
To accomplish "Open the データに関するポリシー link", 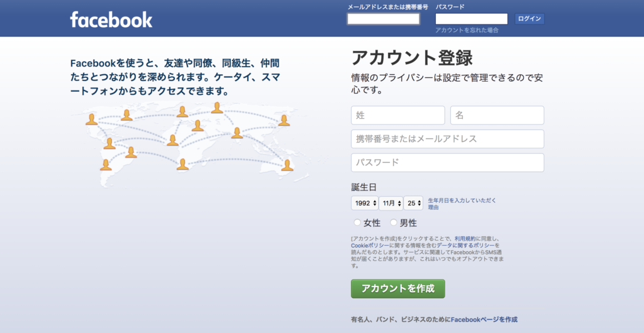I will [x=465, y=245].
